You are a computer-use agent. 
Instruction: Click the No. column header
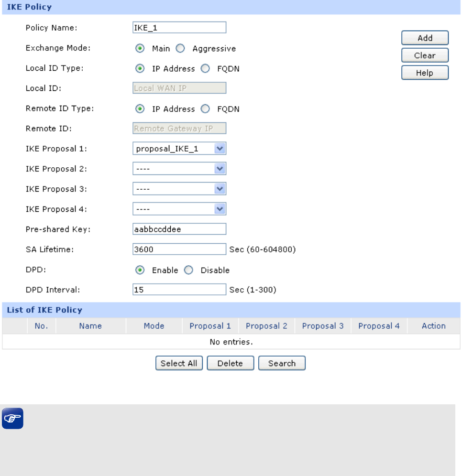41,326
